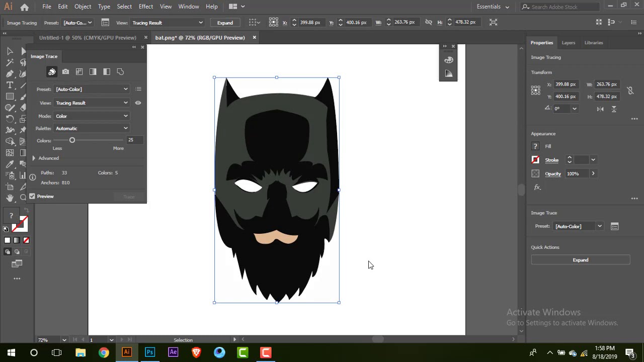This screenshot has width=644, height=362.
Task: Open the Mode dropdown set to Color
Action: click(x=92, y=116)
